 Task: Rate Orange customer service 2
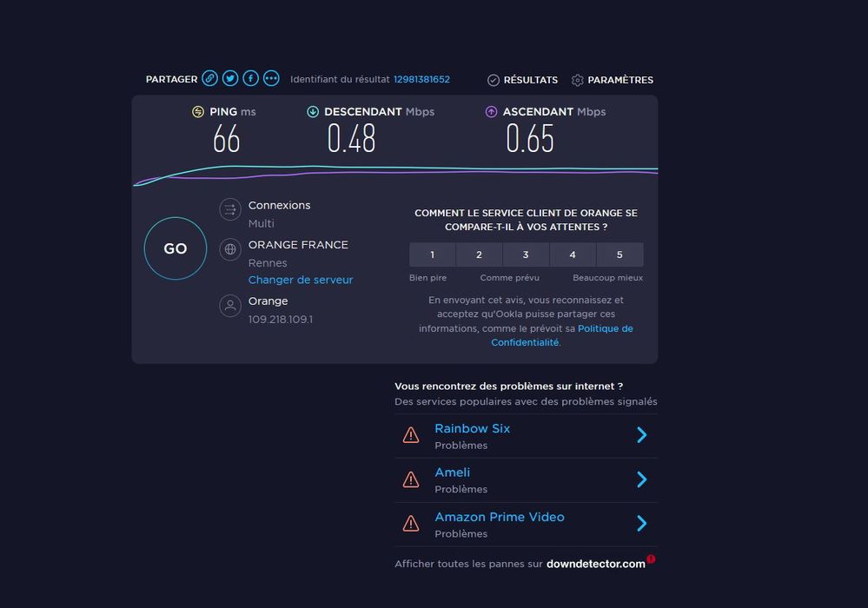pos(480,254)
